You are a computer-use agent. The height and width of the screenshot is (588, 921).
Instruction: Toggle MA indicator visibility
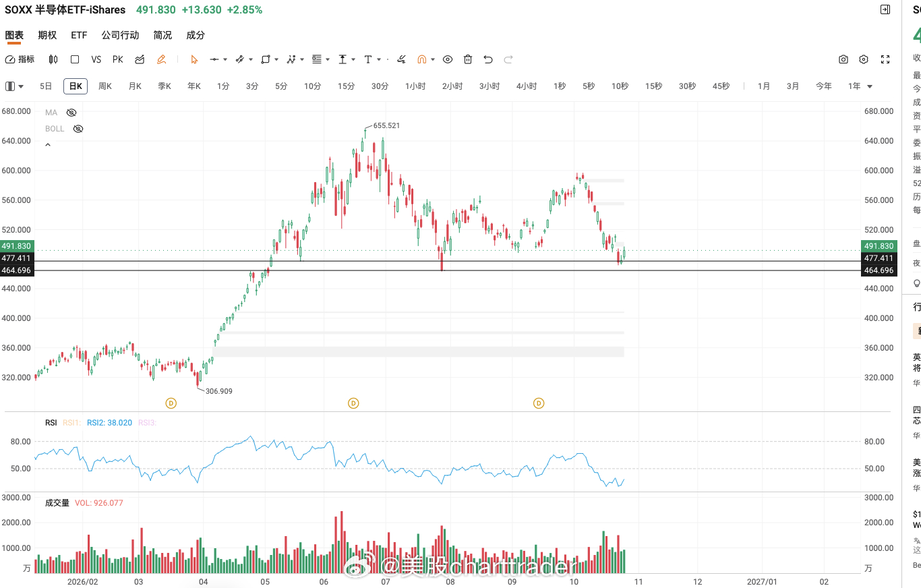tap(71, 113)
